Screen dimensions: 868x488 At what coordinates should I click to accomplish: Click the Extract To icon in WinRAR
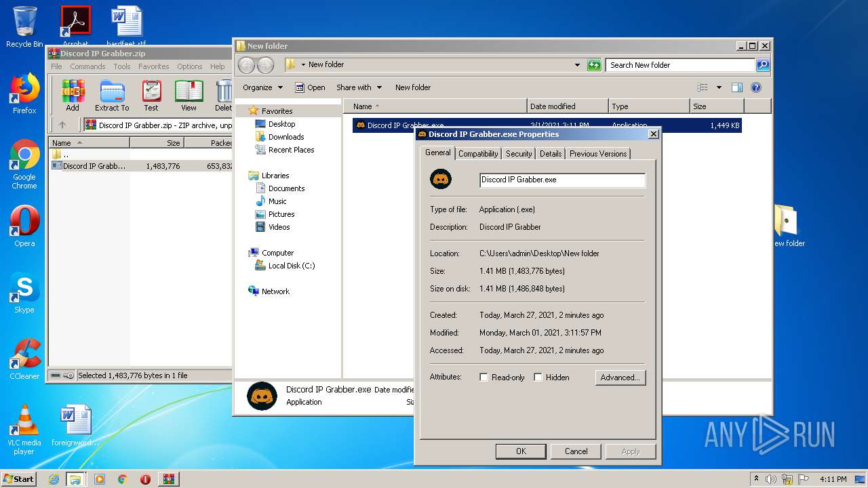(x=112, y=96)
